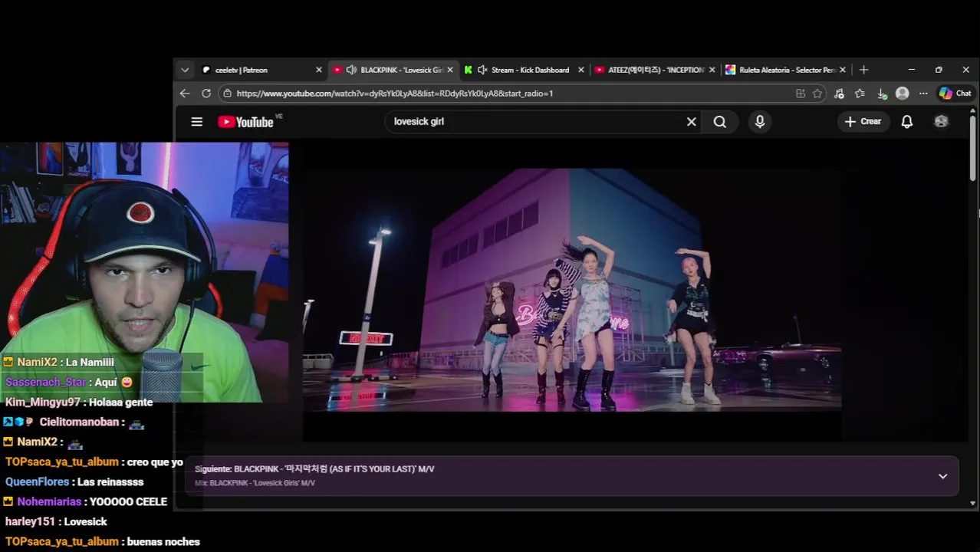Clear the 'lovesick girl' search text
This screenshot has width=980, height=552.
691,122
